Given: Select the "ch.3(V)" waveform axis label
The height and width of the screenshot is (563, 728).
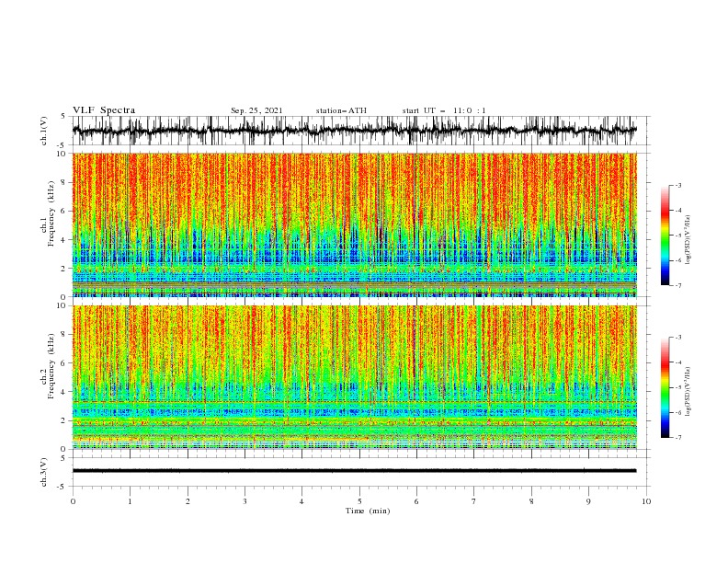Looking at the screenshot, I should (44, 472).
